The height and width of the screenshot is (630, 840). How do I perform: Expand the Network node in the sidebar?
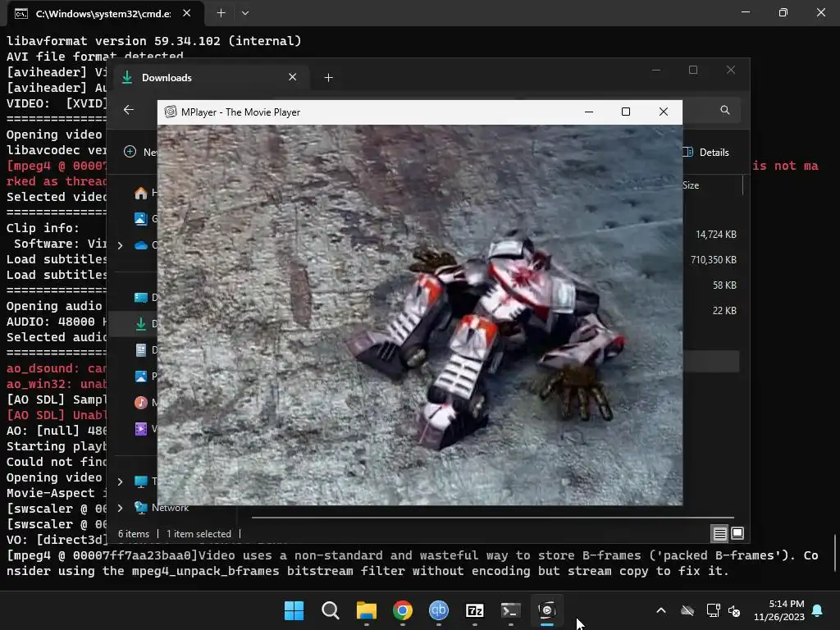click(120, 508)
